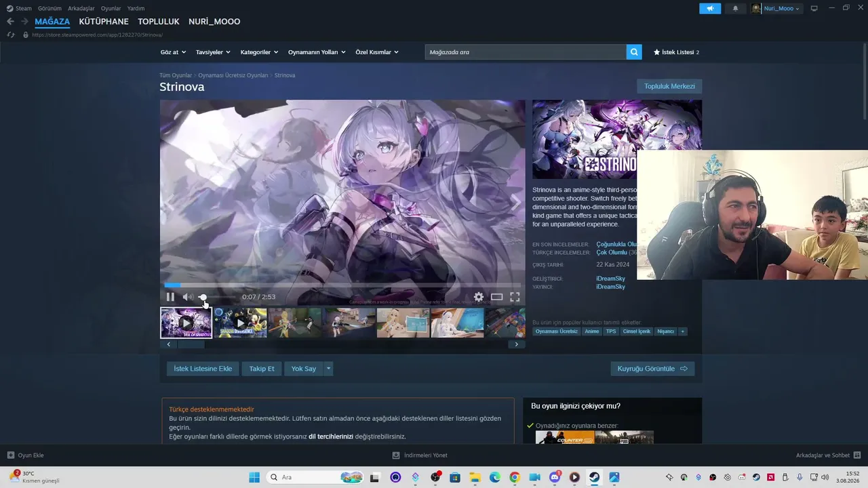The height and width of the screenshot is (488, 868).
Task: Play the Shadow Divergence trailer thumbnail
Action: pyautogui.click(x=240, y=323)
